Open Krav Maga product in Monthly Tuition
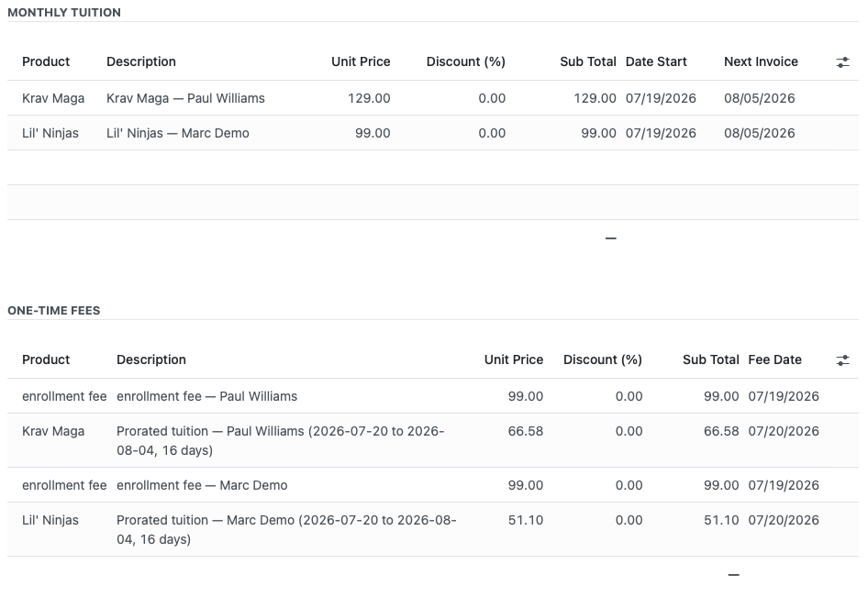 [53, 98]
